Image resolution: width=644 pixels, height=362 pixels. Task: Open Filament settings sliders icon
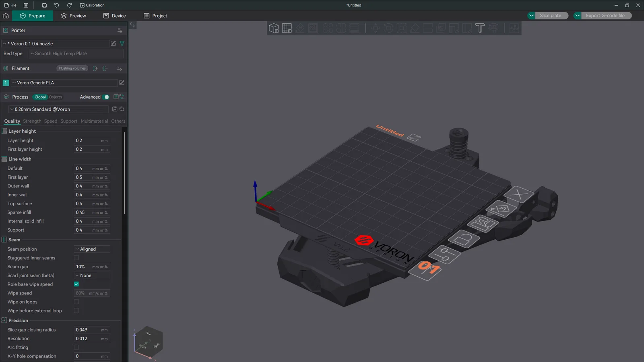[120, 68]
